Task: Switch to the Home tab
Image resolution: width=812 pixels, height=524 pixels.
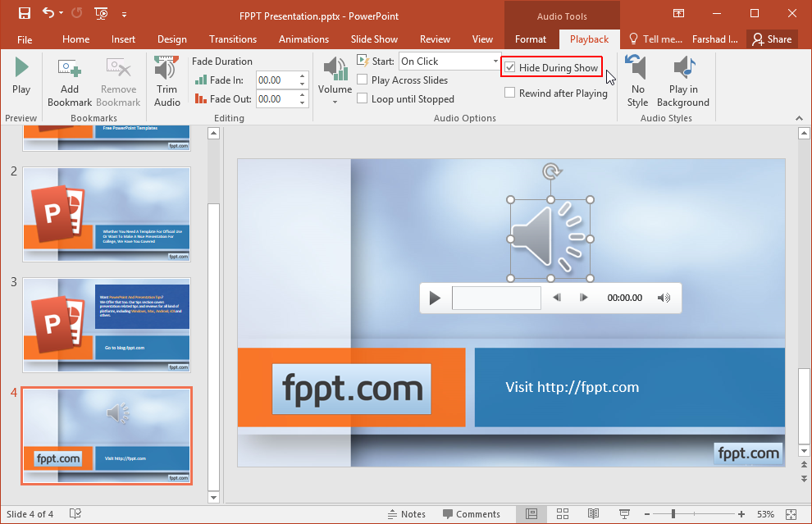Action: (x=75, y=39)
